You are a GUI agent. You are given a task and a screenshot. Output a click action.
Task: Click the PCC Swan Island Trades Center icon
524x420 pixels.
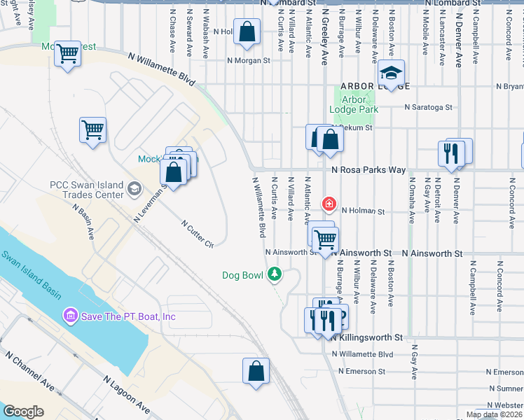[135, 190]
